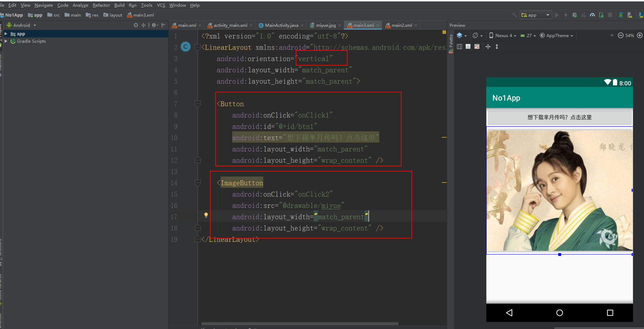
Task: Click the editor horizontal scrollbar
Action: (300, 324)
